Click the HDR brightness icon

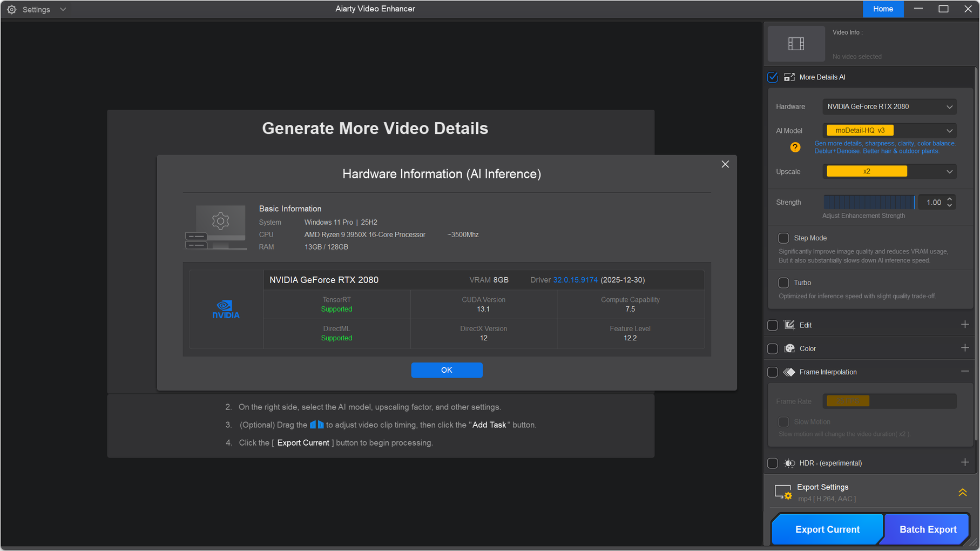coord(789,463)
